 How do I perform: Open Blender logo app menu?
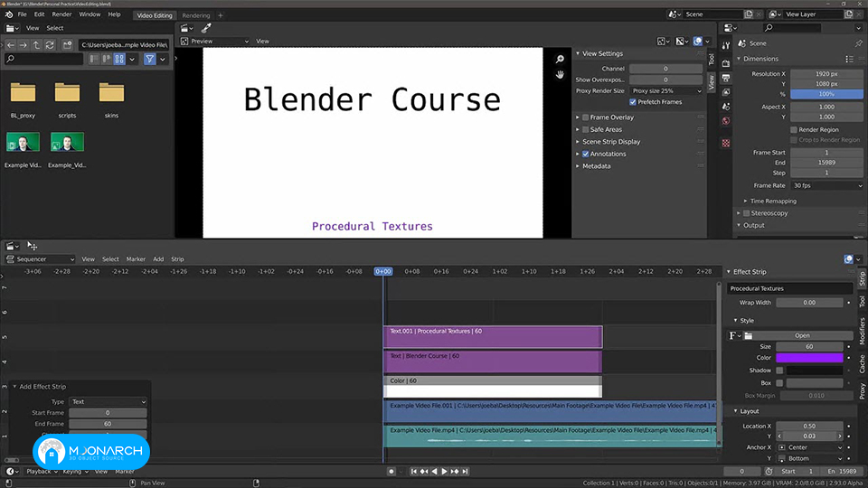[9, 14]
